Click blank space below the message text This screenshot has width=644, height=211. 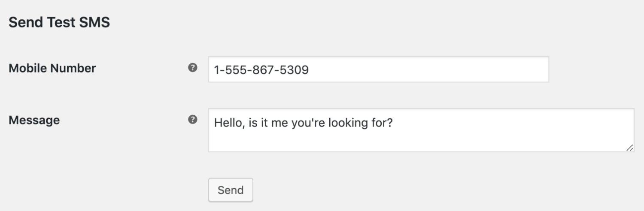[x=386, y=142]
